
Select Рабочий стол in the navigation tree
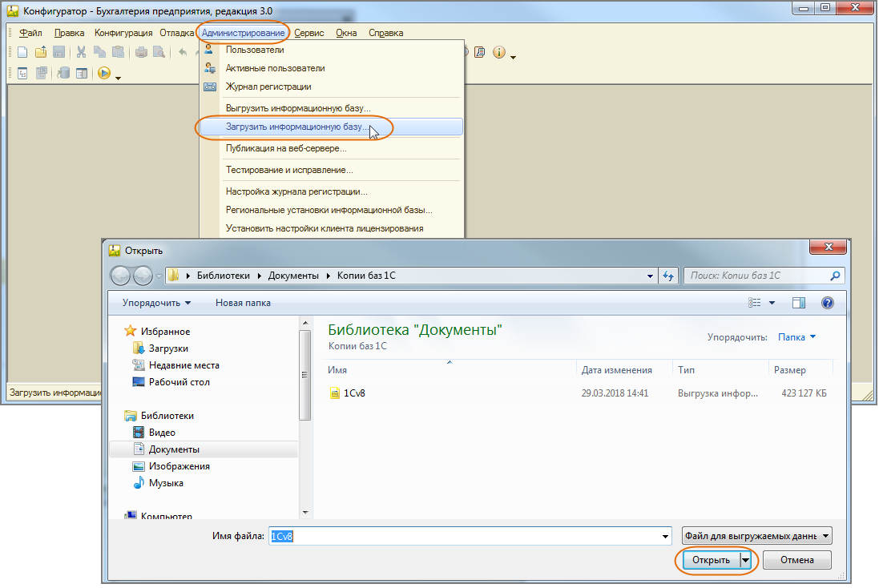[179, 382]
